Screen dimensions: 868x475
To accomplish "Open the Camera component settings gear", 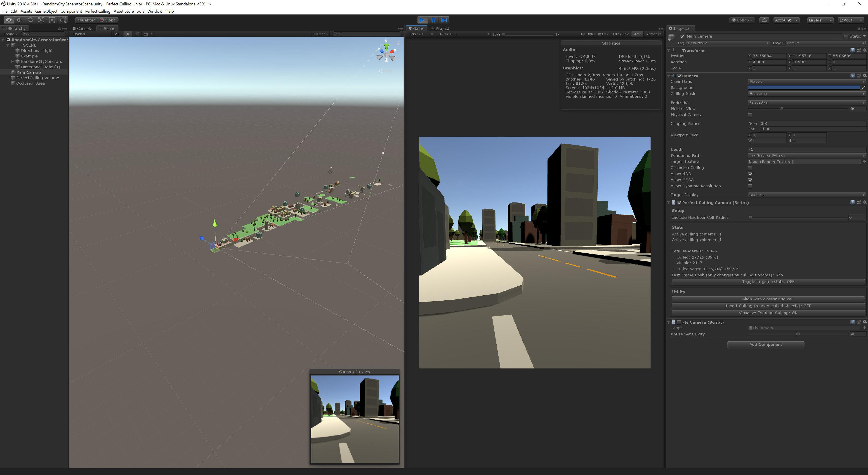I will [864, 76].
